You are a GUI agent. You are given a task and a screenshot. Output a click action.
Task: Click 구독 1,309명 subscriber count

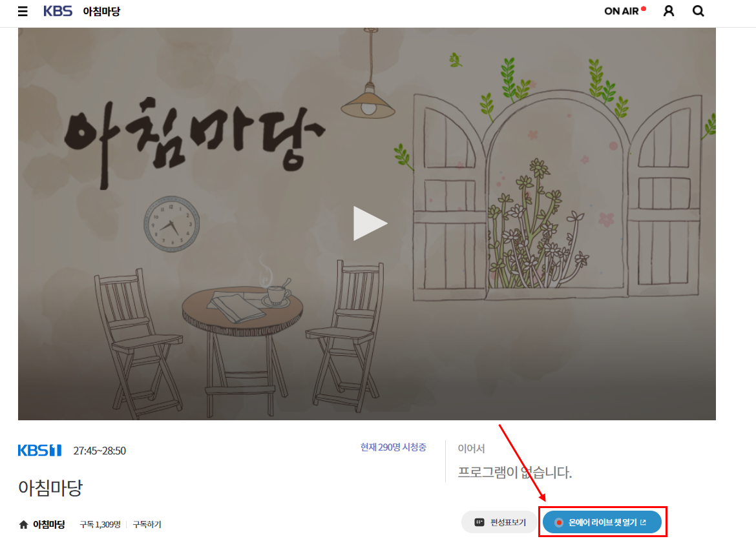pos(100,525)
